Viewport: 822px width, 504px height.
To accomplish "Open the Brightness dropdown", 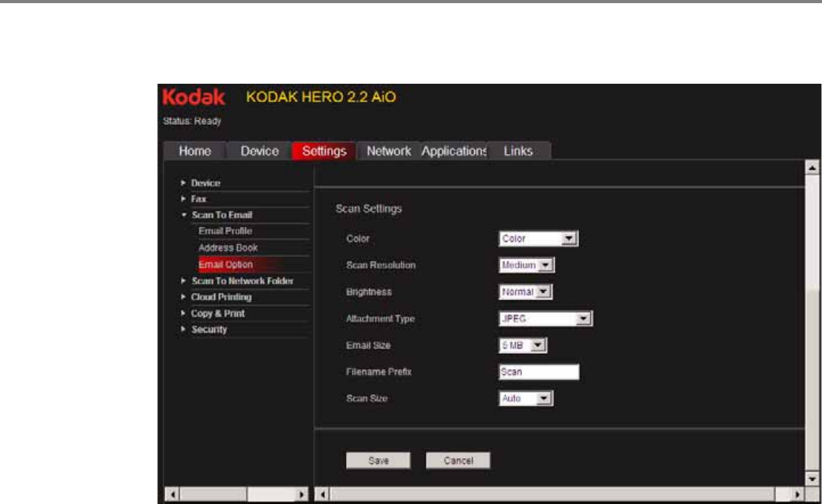I will click(x=526, y=291).
